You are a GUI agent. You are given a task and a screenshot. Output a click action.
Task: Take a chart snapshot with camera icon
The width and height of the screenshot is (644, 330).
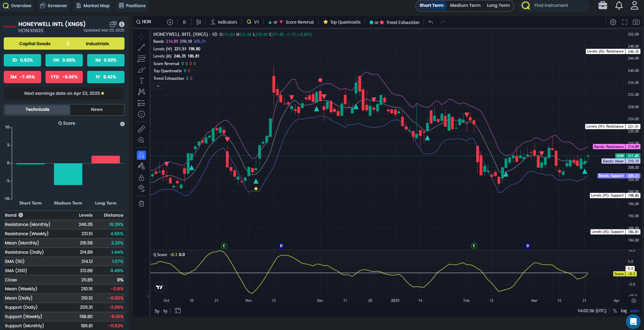pos(636,22)
